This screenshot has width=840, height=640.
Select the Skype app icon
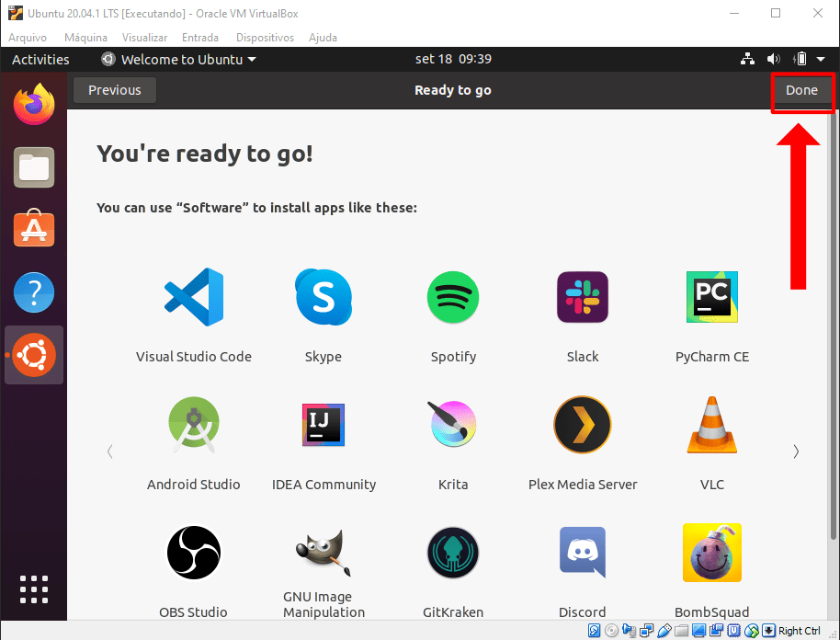click(323, 297)
